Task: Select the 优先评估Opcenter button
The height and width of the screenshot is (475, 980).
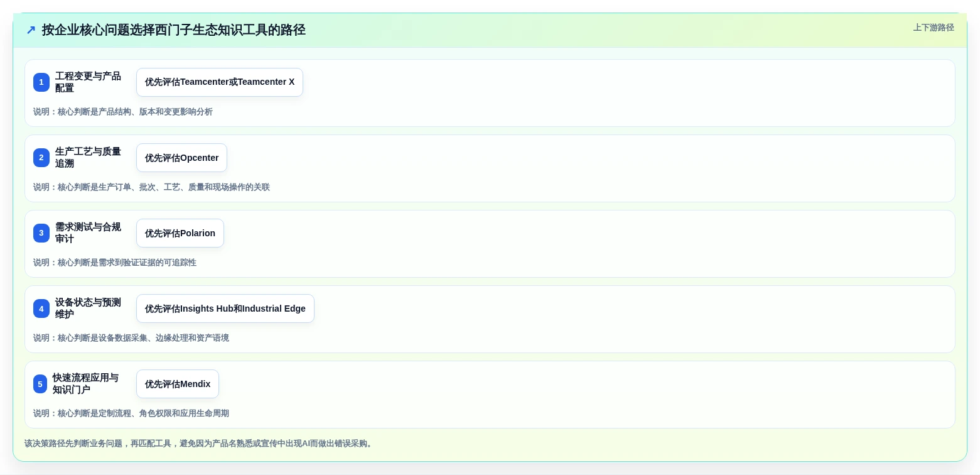Action: tap(181, 158)
